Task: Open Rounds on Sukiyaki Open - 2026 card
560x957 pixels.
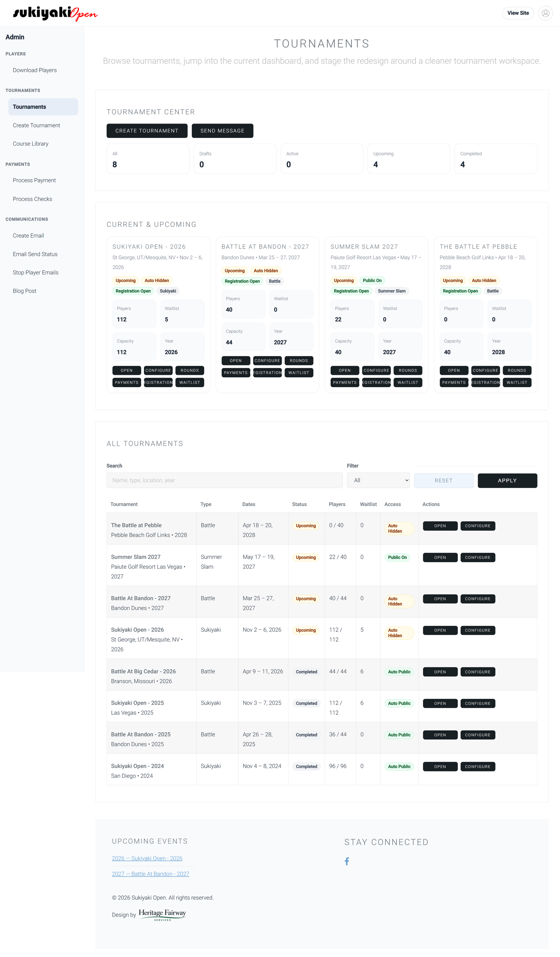Action: (190, 370)
